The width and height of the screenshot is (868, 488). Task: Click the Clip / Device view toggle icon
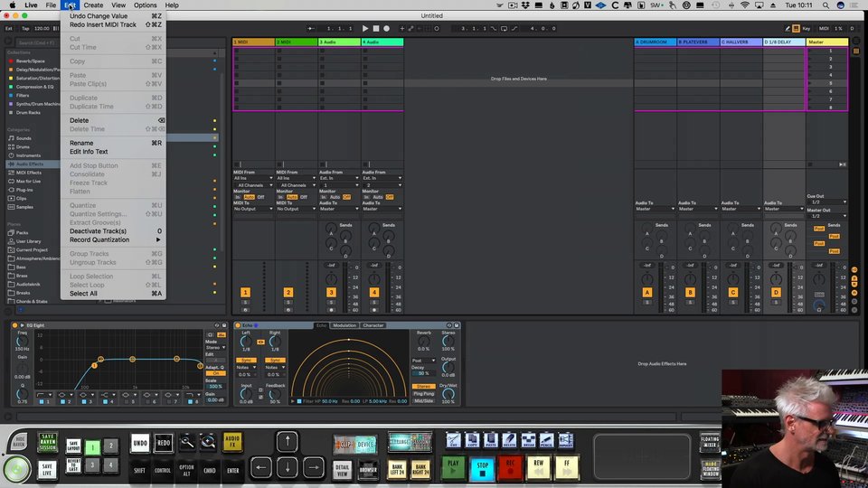pyautogui.click(x=354, y=444)
